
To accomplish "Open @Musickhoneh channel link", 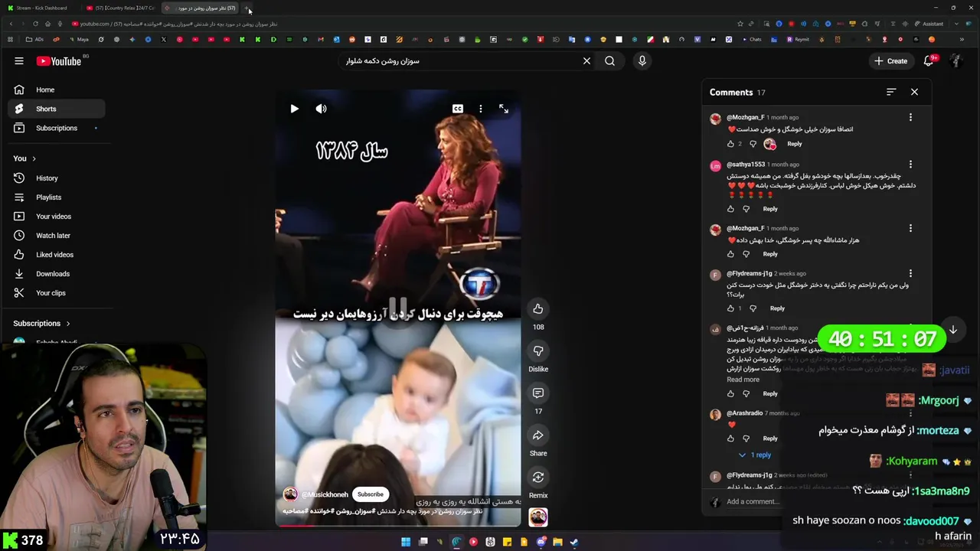I will (x=325, y=494).
